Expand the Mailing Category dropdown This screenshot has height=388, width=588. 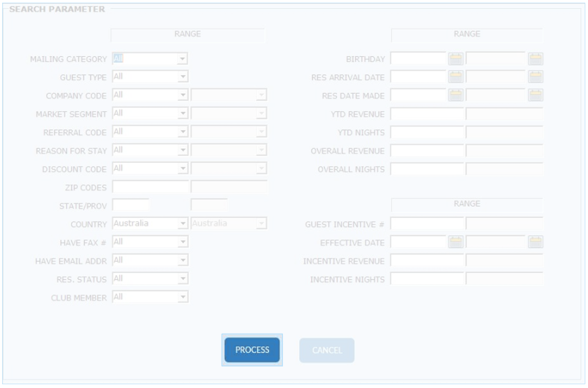(183, 59)
